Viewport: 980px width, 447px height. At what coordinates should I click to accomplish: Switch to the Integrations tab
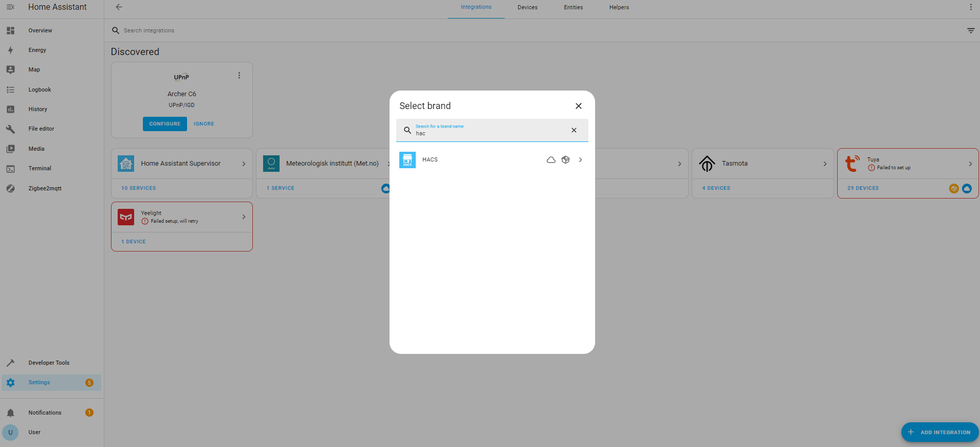click(476, 7)
